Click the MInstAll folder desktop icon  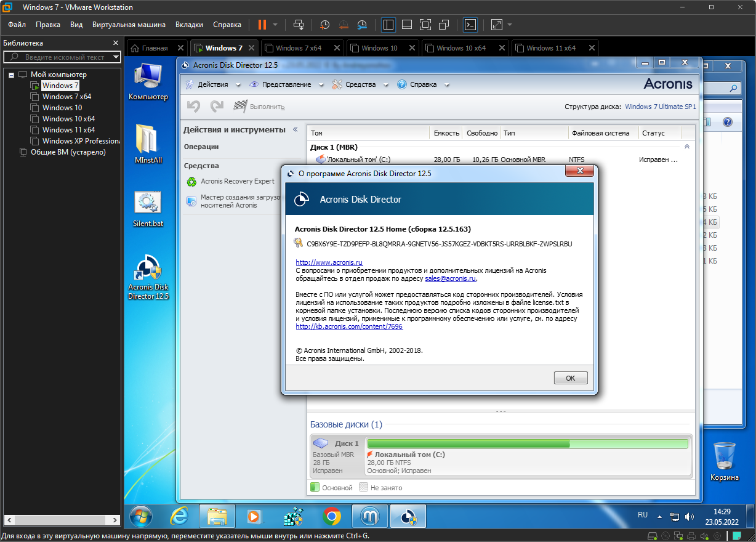click(148, 139)
